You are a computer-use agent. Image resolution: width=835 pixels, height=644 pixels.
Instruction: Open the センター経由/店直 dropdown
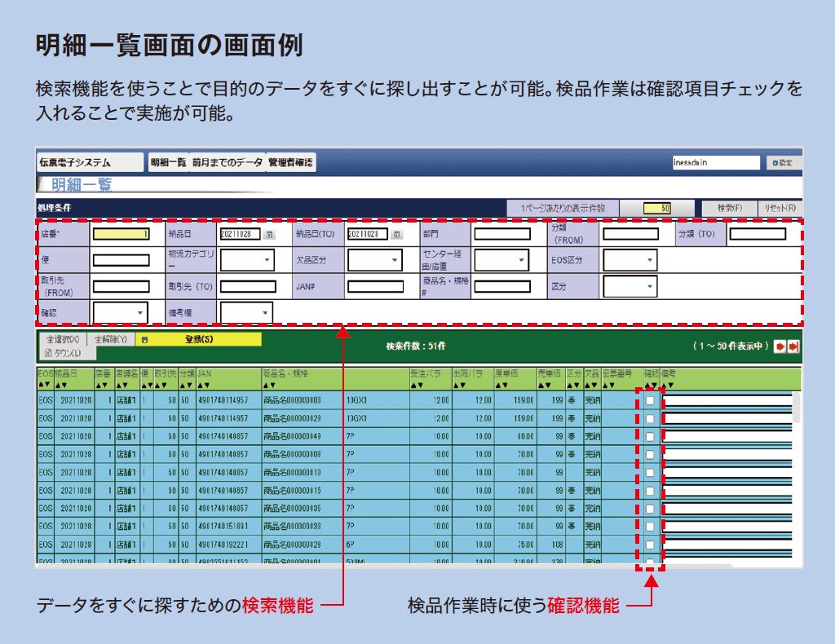coord(501,260)
